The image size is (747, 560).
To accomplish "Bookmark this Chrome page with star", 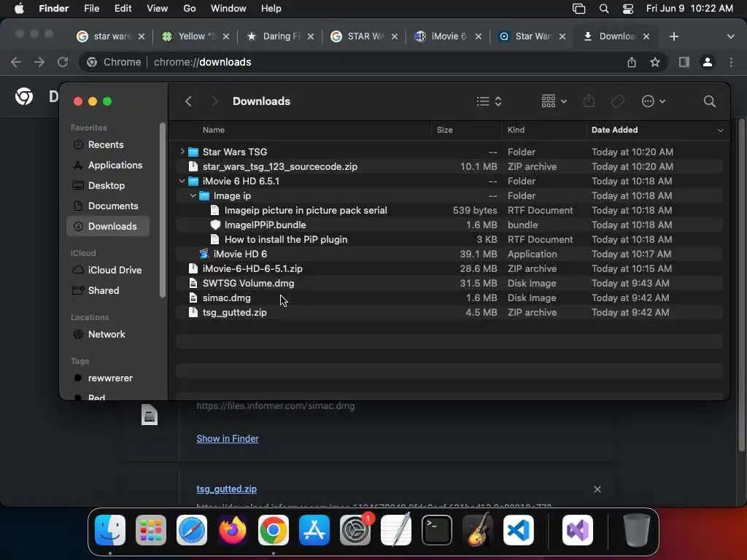I will click(655, 62).
